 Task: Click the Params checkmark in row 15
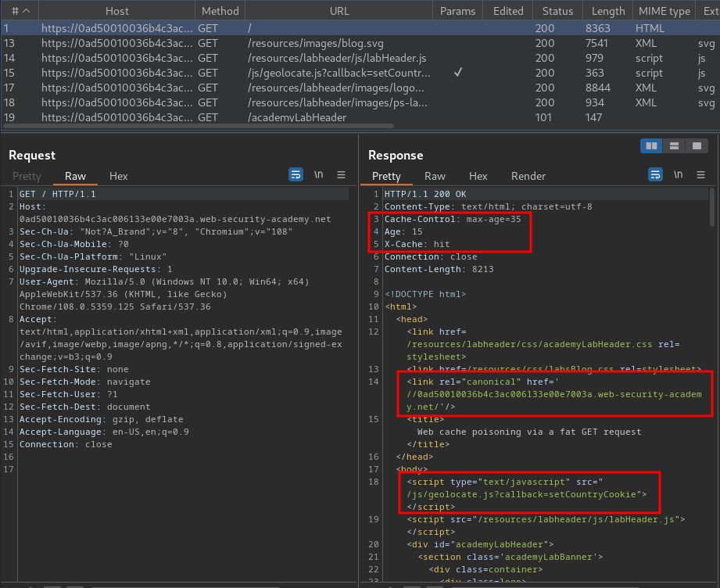coord(458,72)
